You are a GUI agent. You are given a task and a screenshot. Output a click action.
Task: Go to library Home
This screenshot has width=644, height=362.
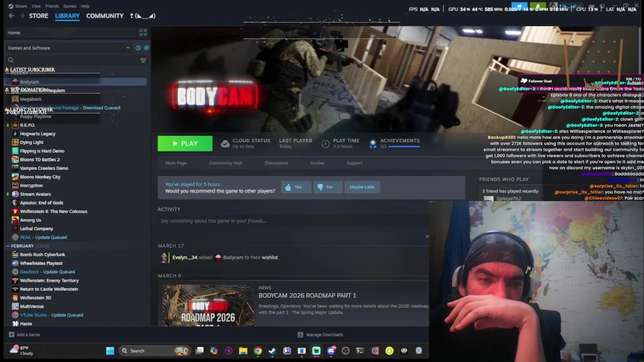pos(14,33)
